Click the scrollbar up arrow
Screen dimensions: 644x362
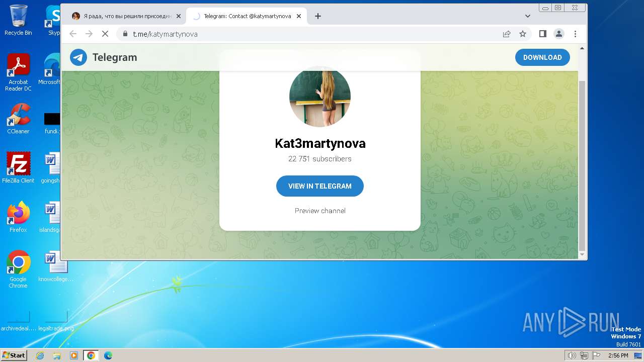(582, 48)
